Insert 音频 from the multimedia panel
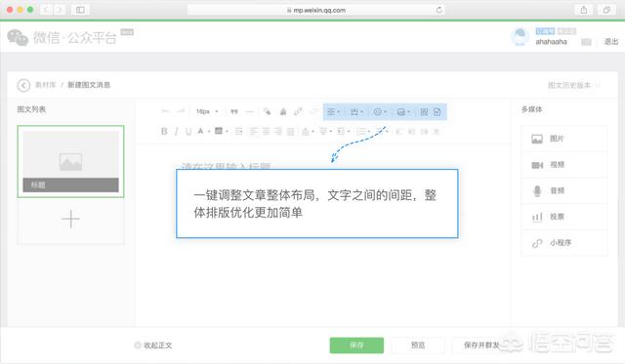This screenshot has width=625, height=364. click(564, 190)
